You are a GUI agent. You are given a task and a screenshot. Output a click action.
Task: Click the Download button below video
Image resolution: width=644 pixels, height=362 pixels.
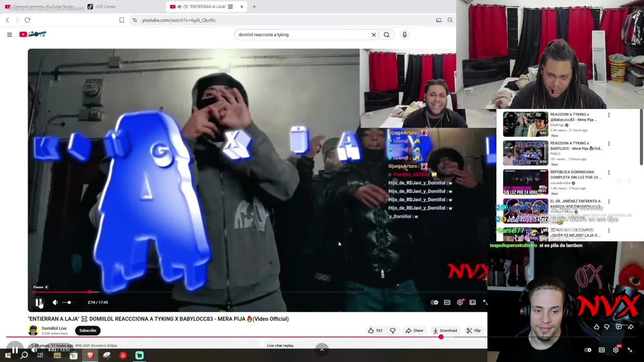pos(445,330)
